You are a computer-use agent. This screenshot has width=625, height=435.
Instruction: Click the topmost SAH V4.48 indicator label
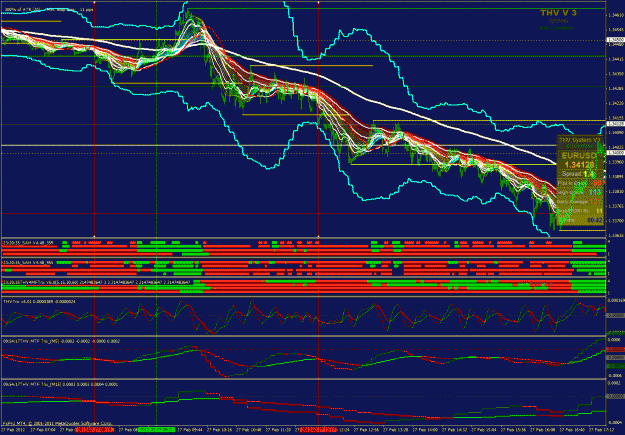(28, 242)
